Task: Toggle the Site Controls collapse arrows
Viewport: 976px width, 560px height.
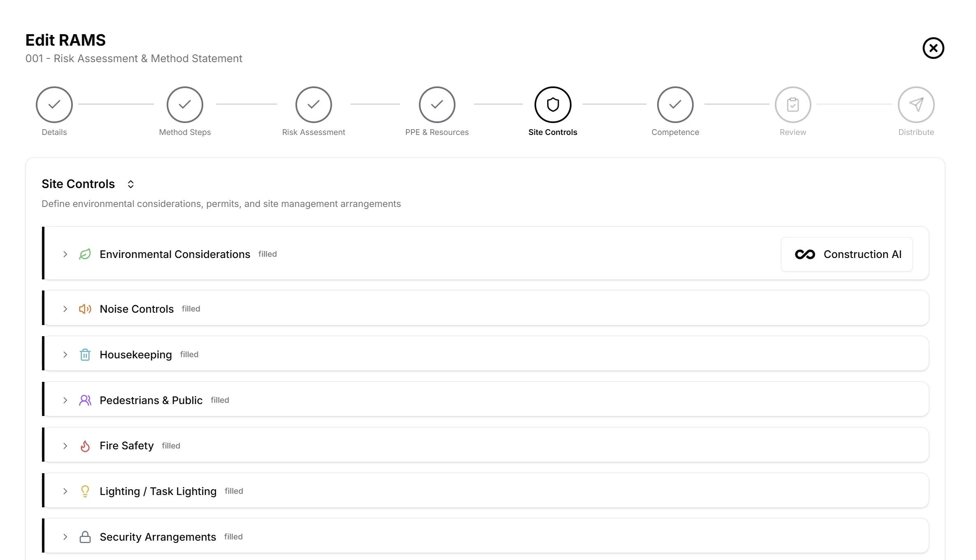Action: click(x=130, y=184)
